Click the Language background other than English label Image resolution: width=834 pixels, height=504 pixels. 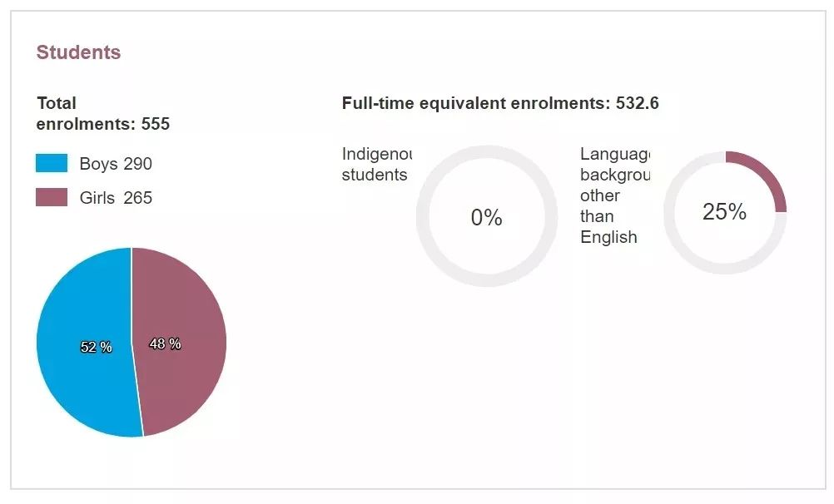pyautogui.click(x=615, y=195)
